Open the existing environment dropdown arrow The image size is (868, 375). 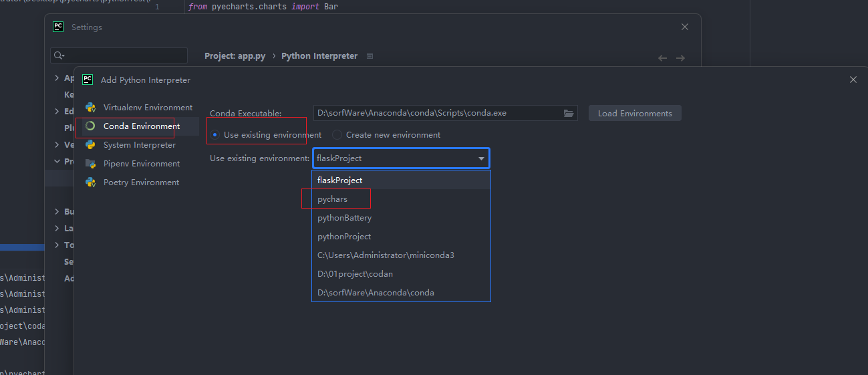(x=481, y=158)
